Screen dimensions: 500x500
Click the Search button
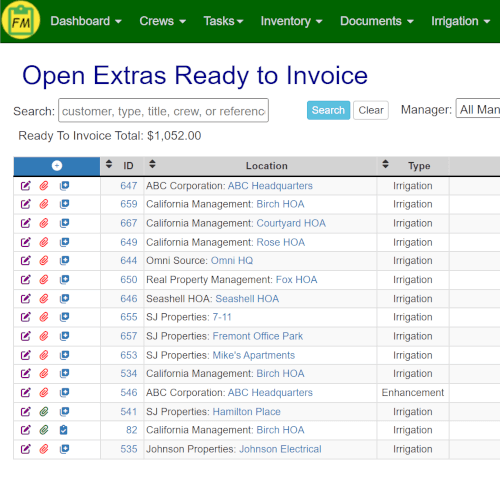[x=328, y=110]
